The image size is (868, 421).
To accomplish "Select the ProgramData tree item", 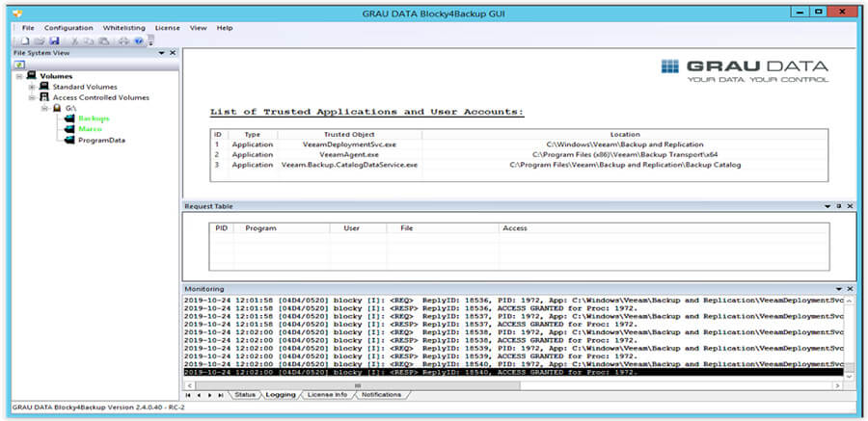I will click(x=101, y=140).
